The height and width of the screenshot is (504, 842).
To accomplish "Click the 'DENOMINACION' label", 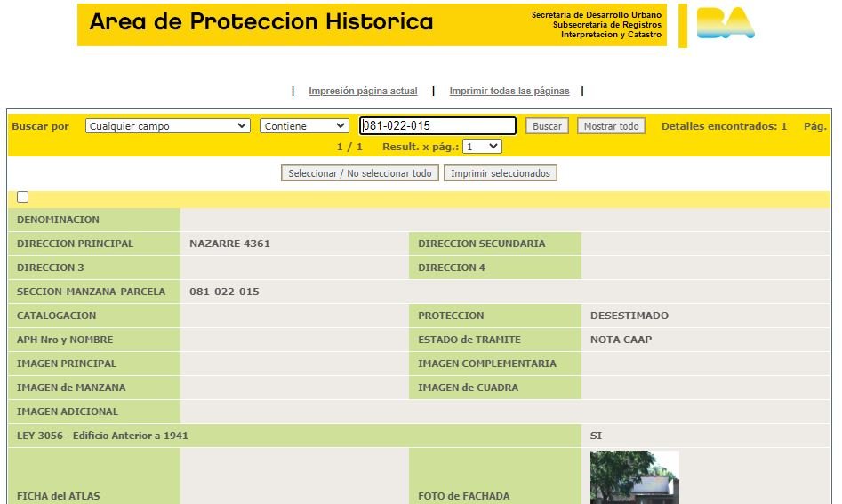I will click(x=58, y=220).
